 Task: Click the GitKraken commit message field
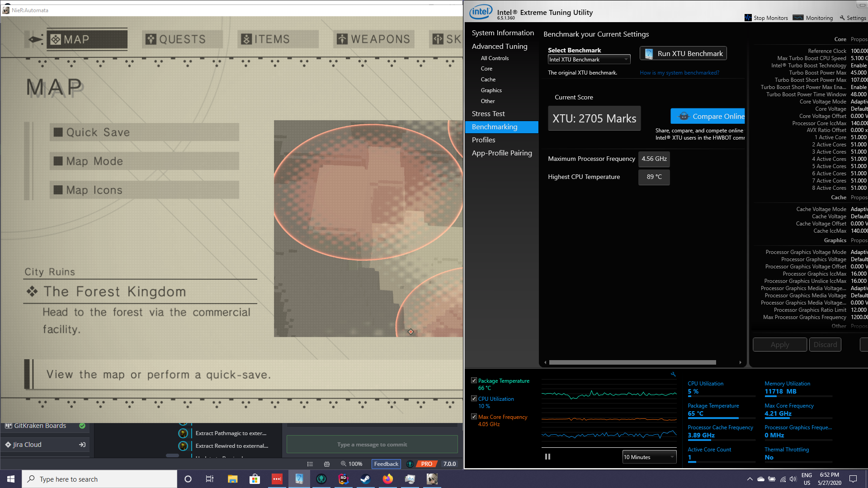372,445
